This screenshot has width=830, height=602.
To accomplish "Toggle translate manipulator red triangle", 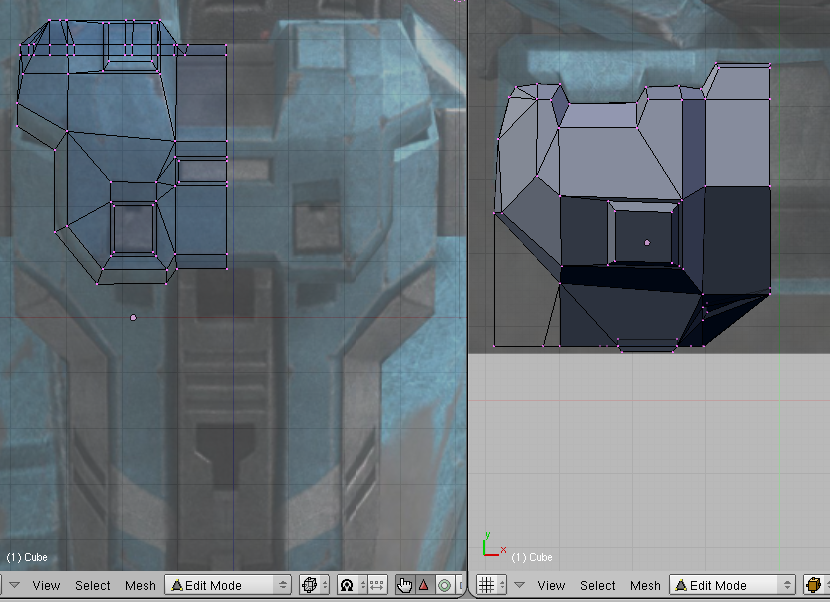I will (424, 585).
